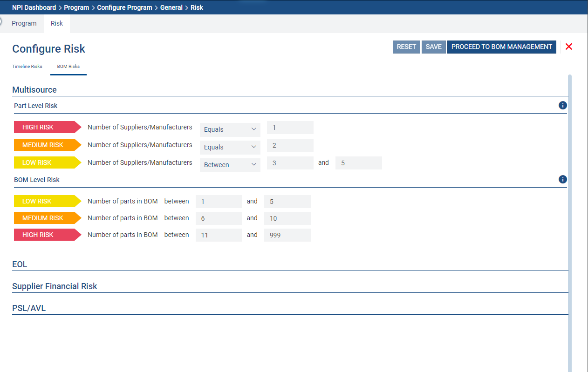
Task: Click the High Risk BOM upper limit field 999
Action: click(287, 235)
